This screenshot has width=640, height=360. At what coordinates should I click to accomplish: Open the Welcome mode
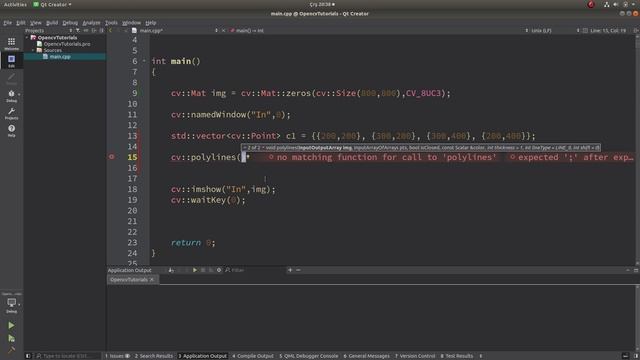point(11,43)
